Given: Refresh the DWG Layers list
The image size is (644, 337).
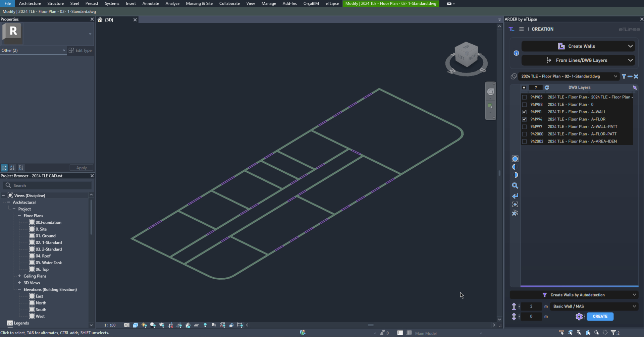Looking at the screenshot, I should (x=547, y=88).
